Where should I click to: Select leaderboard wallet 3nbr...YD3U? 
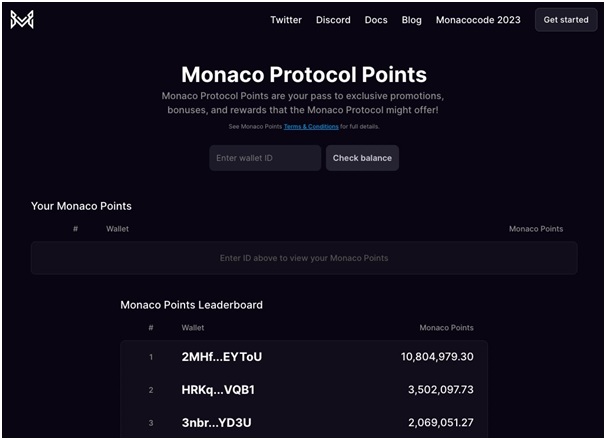point(216,423)
